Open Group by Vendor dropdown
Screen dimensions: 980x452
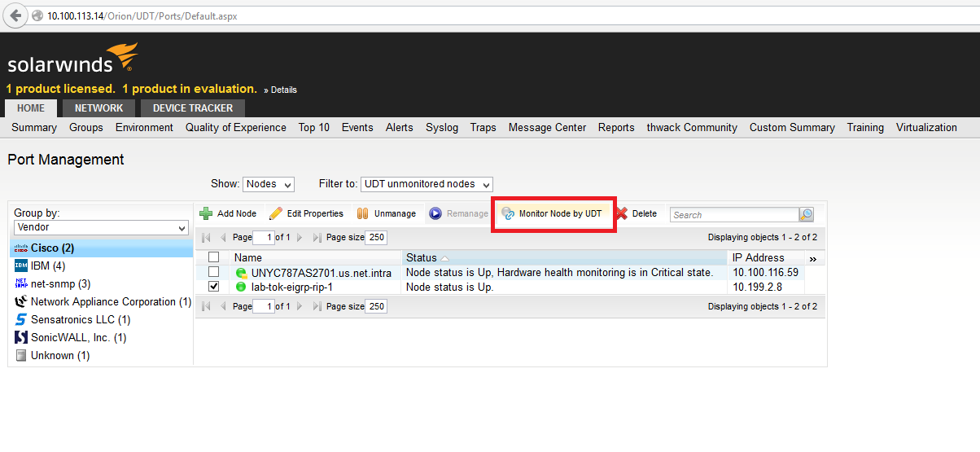coord(102,228)
